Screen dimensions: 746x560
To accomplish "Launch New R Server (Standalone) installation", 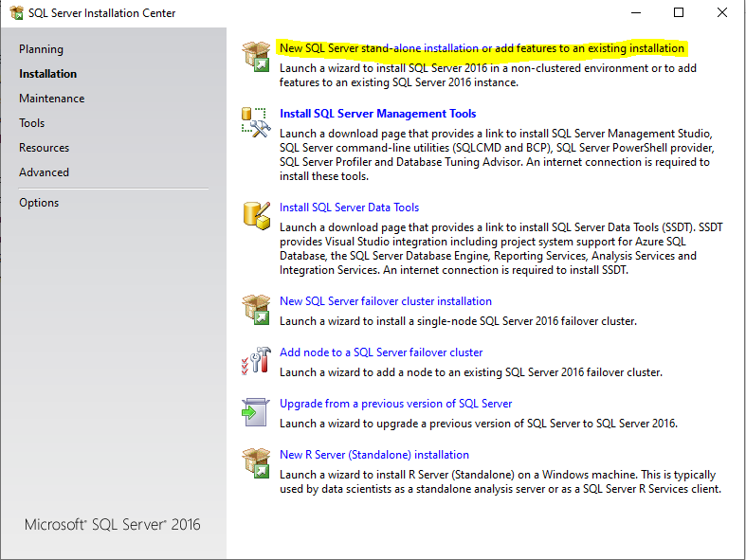I will click(374, 455).
